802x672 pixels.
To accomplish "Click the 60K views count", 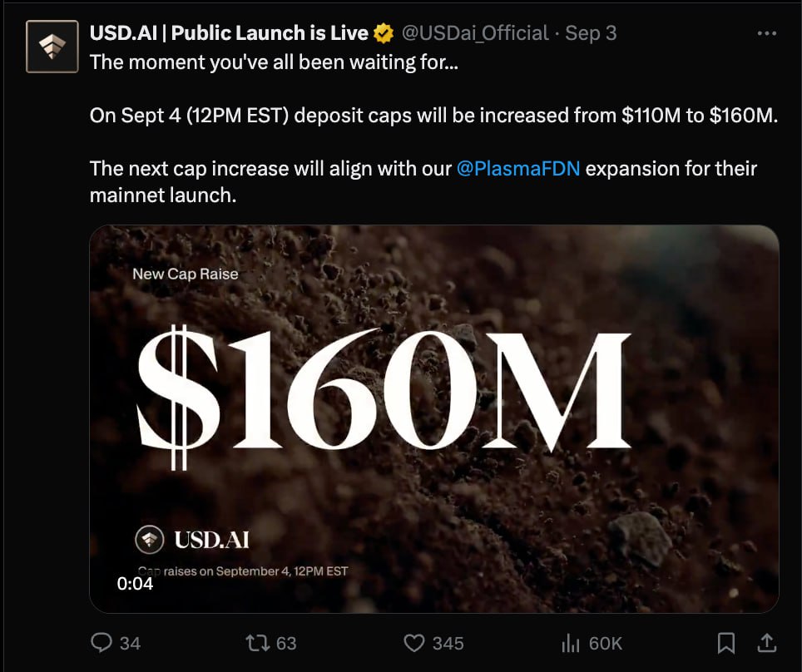I will point(606,644).
